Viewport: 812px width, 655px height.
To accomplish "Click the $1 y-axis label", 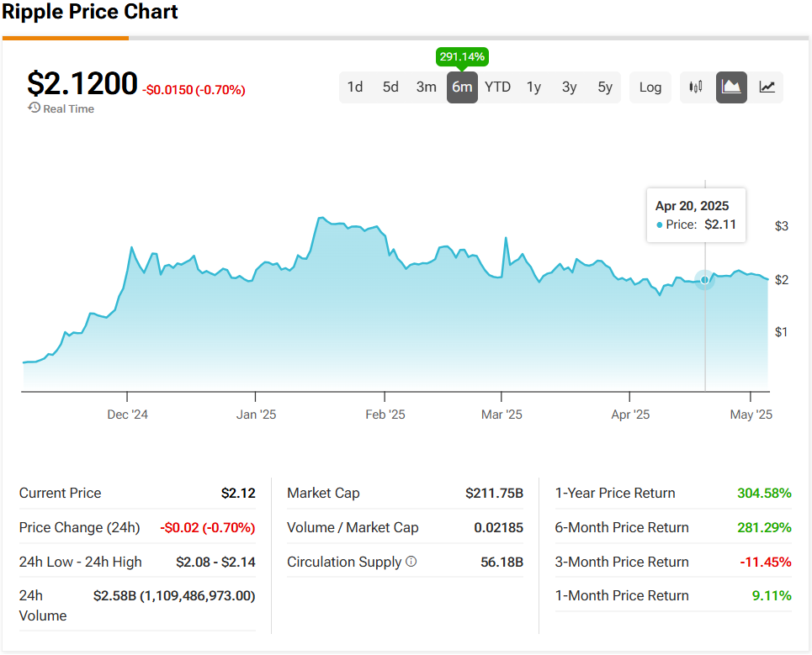I will tap(782, 332).
